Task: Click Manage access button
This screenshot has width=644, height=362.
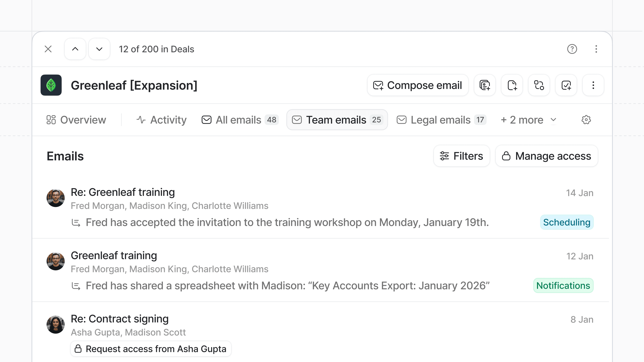Action: point(547,156)
